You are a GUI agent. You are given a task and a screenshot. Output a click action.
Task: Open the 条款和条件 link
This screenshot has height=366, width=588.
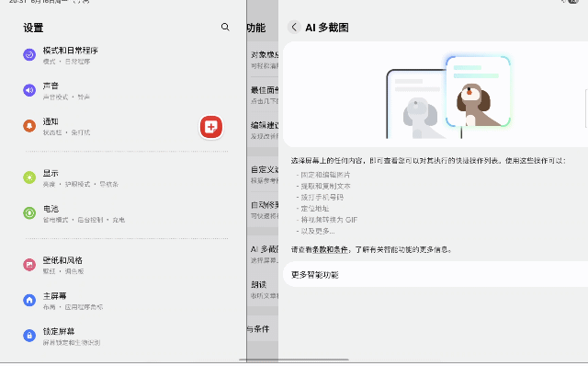[330, 249]
